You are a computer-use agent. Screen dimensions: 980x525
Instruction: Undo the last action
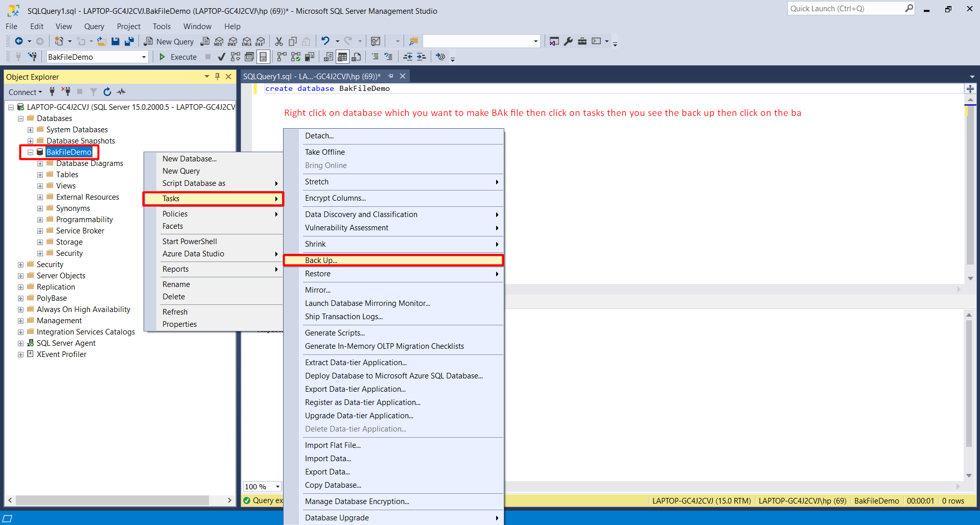325,41
